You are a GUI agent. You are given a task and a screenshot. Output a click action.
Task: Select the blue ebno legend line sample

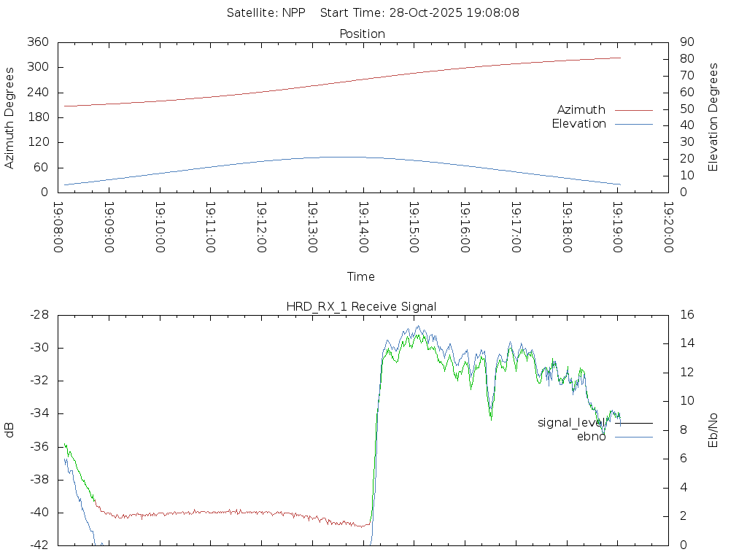(x=633, y=437)
